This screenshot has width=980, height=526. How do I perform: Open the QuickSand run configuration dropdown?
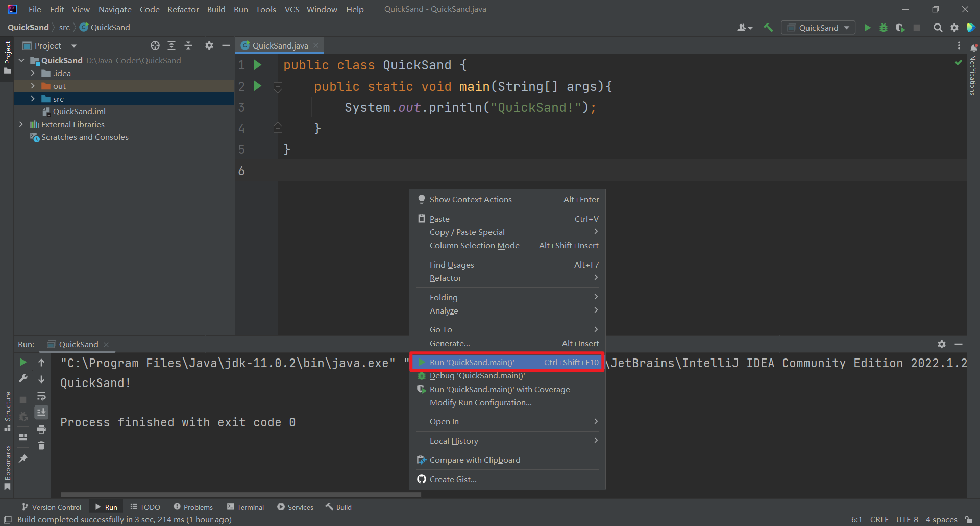pos(818,28)
